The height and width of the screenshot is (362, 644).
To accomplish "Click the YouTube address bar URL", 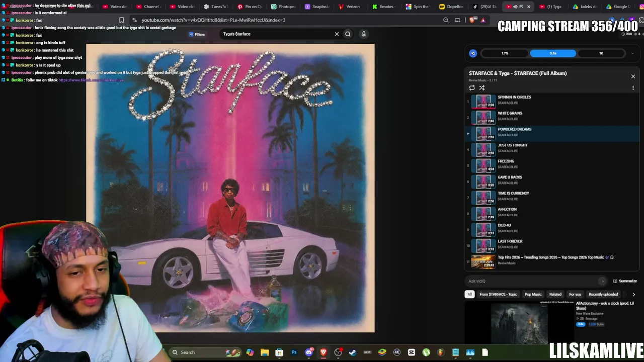I will pyautogui.click(x=213, y=20).
